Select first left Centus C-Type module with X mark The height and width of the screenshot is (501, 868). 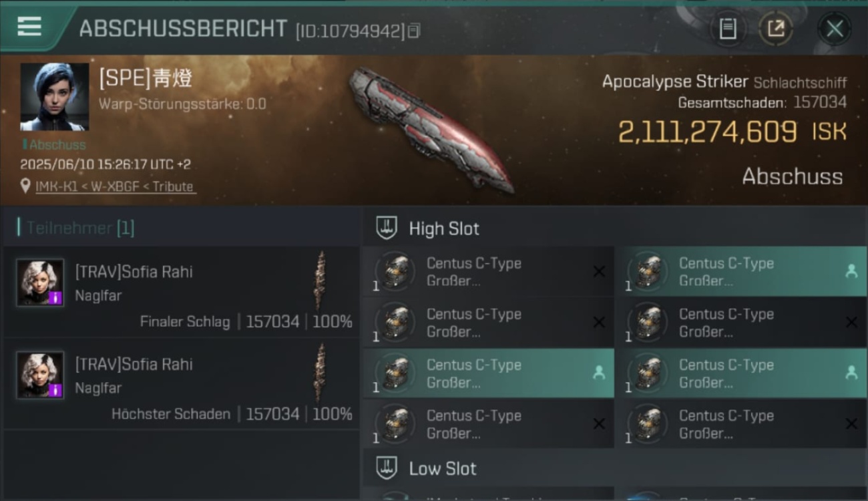click(488, 272)
